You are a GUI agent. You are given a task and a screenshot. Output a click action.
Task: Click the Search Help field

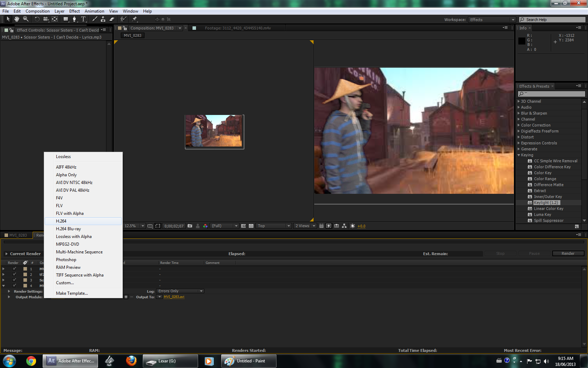pyautogui.click(x=552, y=20)
